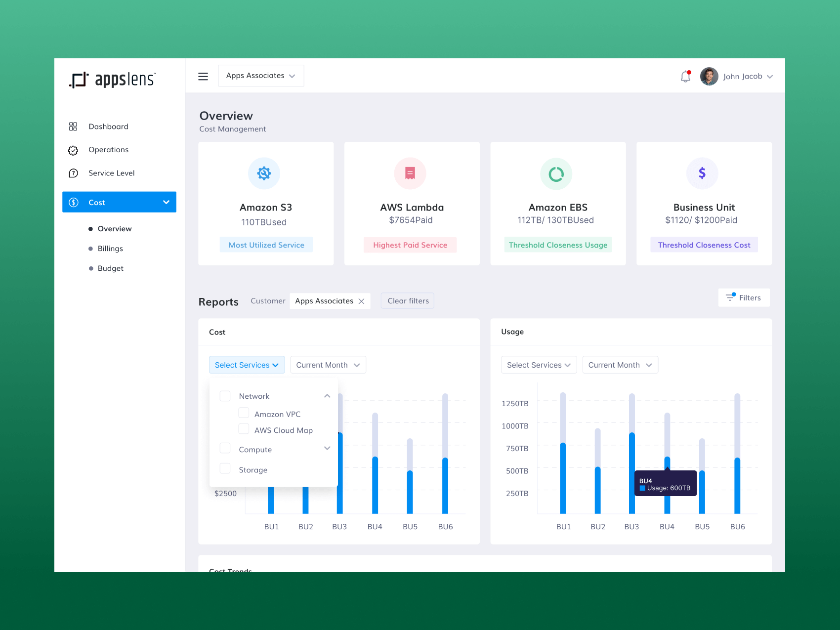
Task: Click the "110TBUsed" value
Action: click(x=264, y=222)
